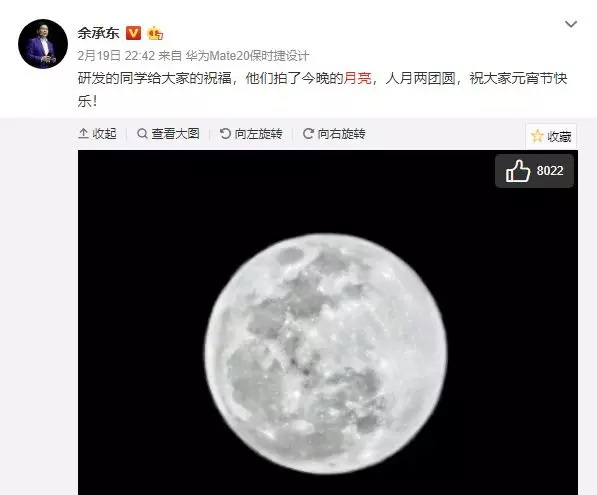Viewport: 597px width, 495px height.
Task: Click the rotate right arrow icon
Action: pos(308,134)
